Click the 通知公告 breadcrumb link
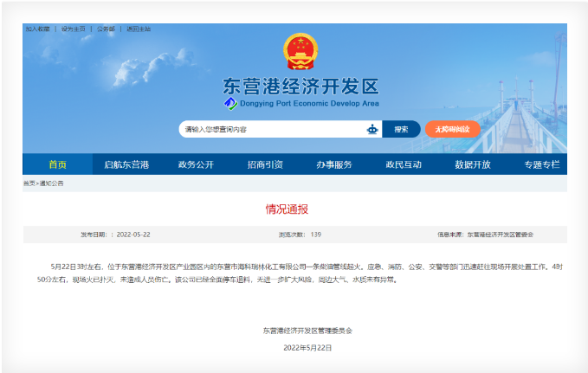588x373 pixels. pos(51,183)
